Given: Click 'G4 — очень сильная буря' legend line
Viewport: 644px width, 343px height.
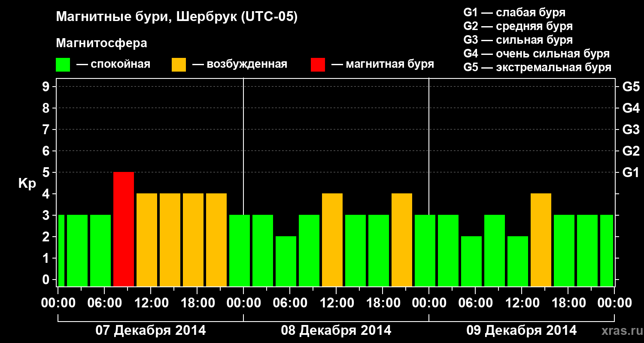Looking at the screenshot, I should (x=537, y=54).
